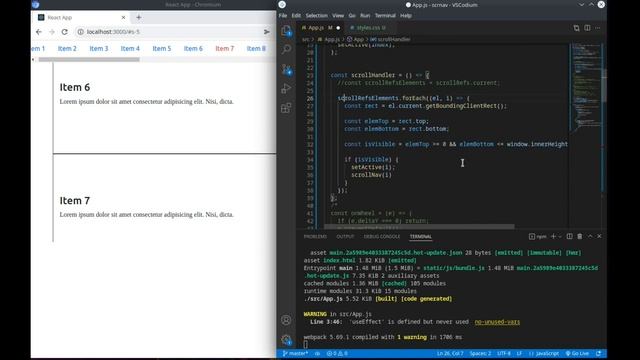Open the Search view in activity bar
Screen dimensions: 640x360
click(x=287, y=50)
